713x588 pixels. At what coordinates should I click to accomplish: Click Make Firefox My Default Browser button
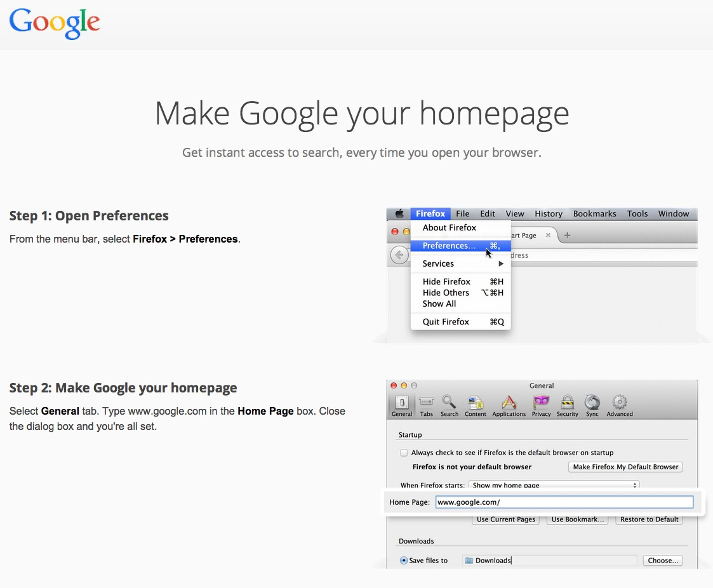pos(625,467)
